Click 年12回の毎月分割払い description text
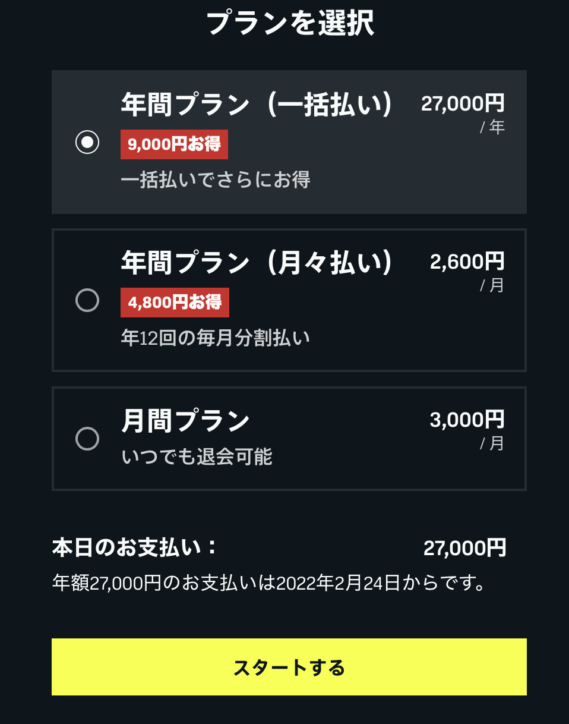Screen dimensions: 569x724 [216, 338]
